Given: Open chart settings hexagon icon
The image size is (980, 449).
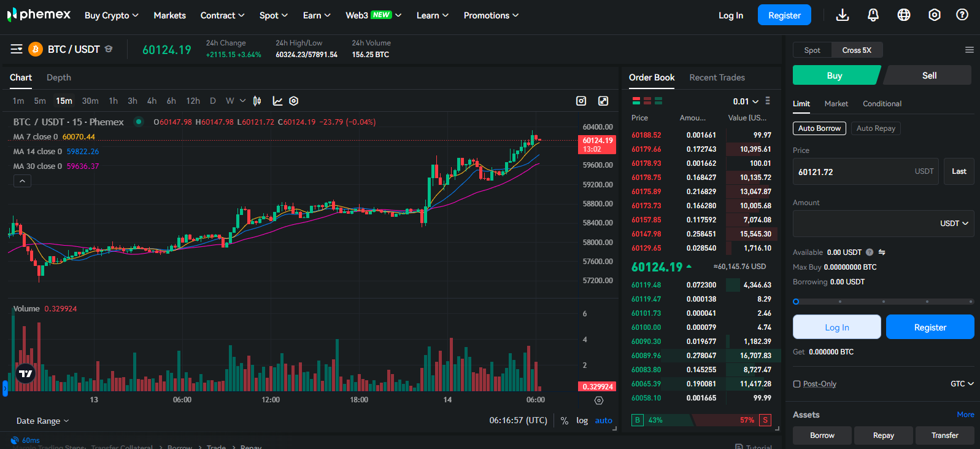Looking at the screenshot, I should point(294,101).
